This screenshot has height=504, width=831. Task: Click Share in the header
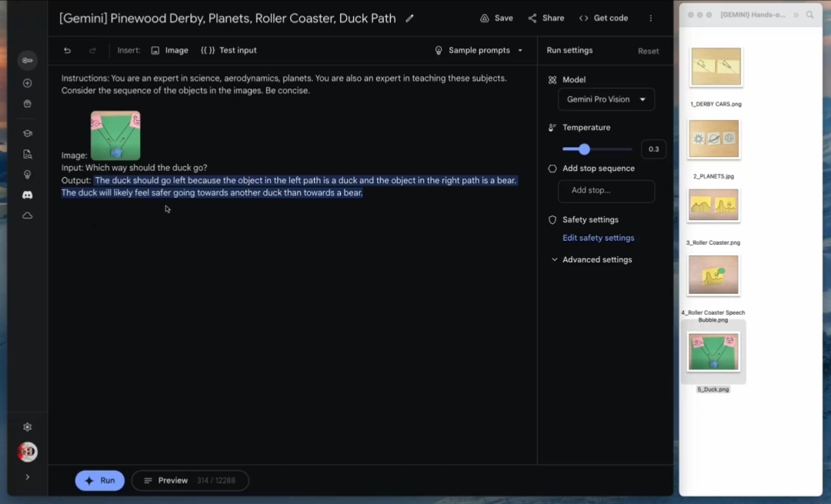(x=546, y=18)
